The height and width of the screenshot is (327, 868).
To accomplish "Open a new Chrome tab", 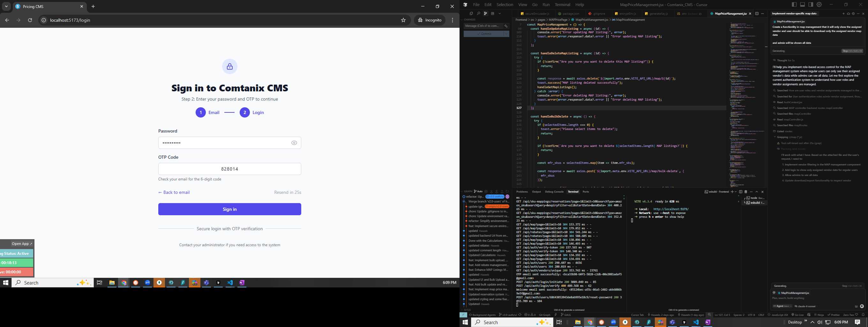I will pyautogui.click(x=93, y=6).
